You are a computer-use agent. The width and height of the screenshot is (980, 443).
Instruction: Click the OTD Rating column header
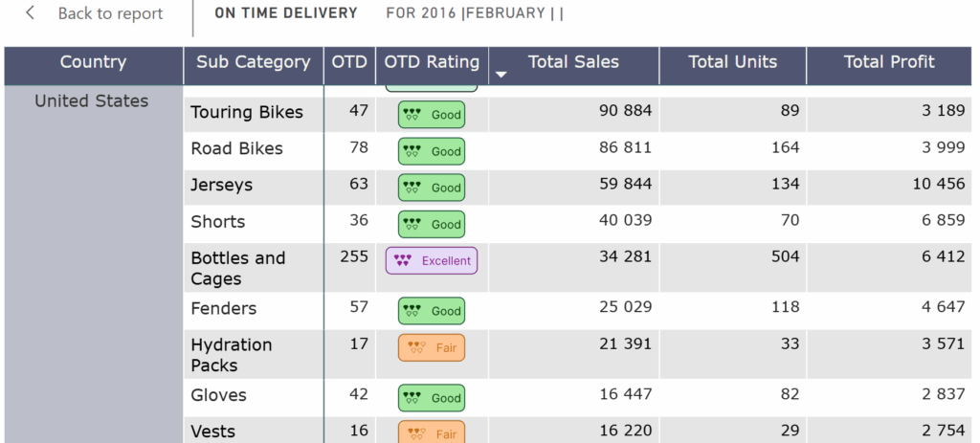coord(432,62)
